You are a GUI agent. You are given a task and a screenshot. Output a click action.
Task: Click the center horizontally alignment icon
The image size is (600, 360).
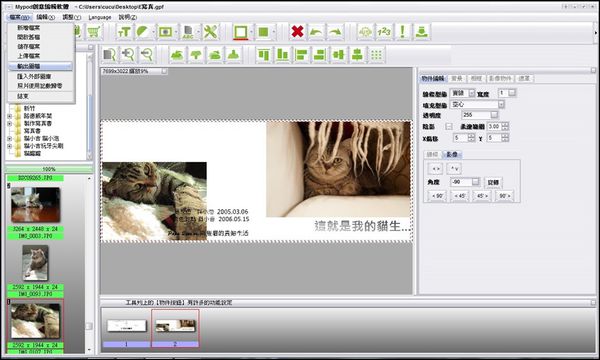pos(339,55)
